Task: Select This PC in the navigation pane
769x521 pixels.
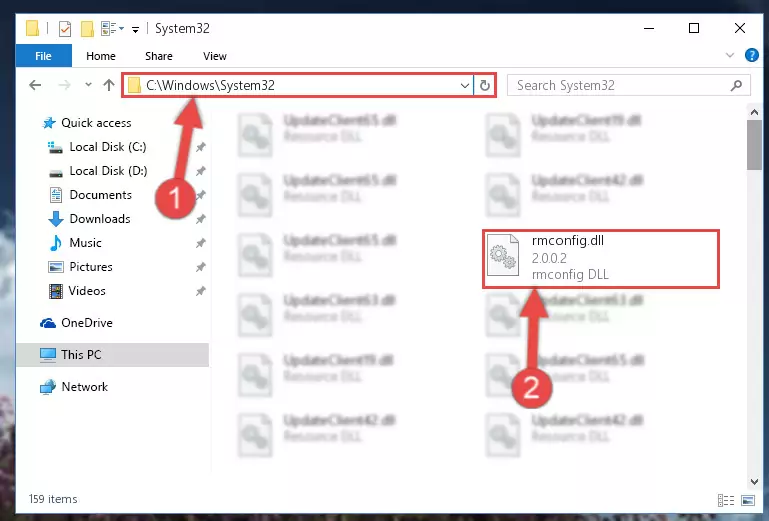Action: click(113, 355)
